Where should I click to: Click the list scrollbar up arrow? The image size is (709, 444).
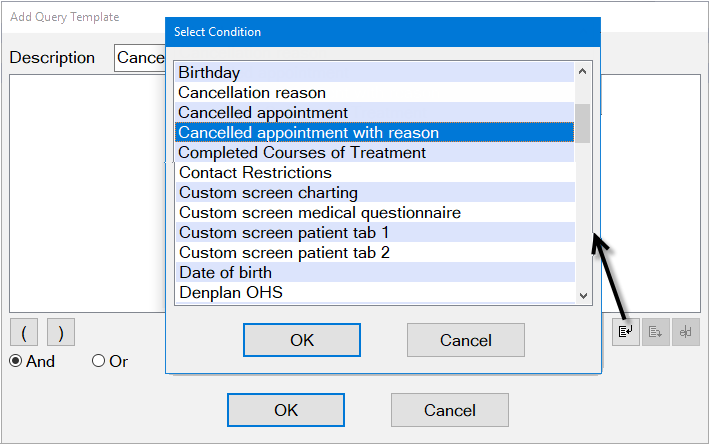tap(583, 71)
